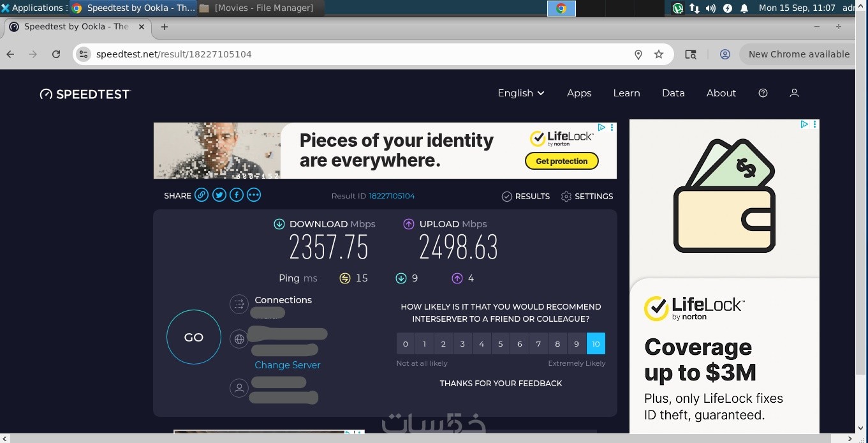868x443 pixels.
Task: Switch to Movies - File Manager taskbar window
Action: point(260,8)
